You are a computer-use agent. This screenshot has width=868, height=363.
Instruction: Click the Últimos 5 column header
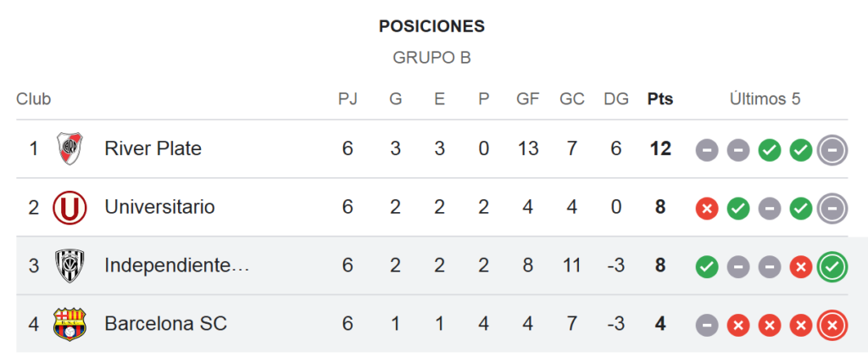coord(765,99)
